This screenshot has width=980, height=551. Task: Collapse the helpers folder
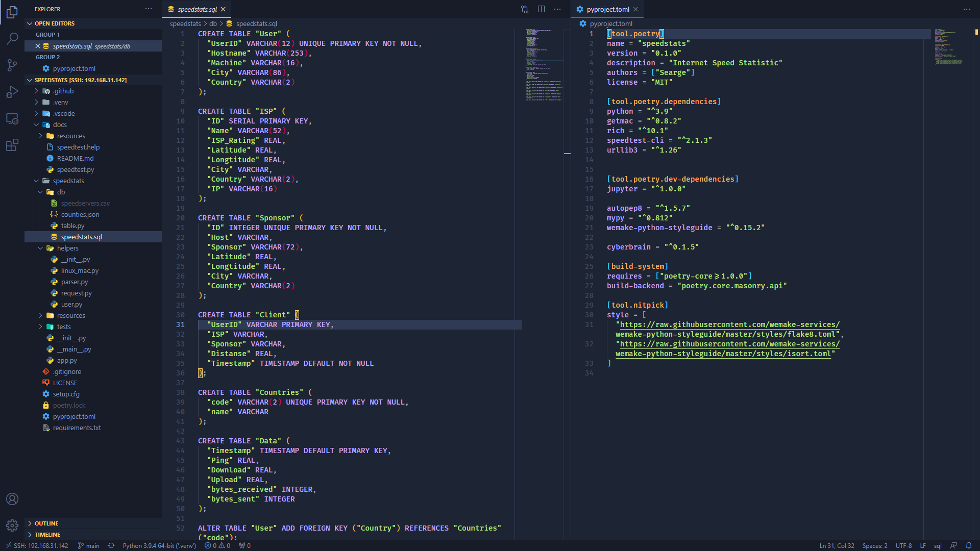tap(67, 248)
